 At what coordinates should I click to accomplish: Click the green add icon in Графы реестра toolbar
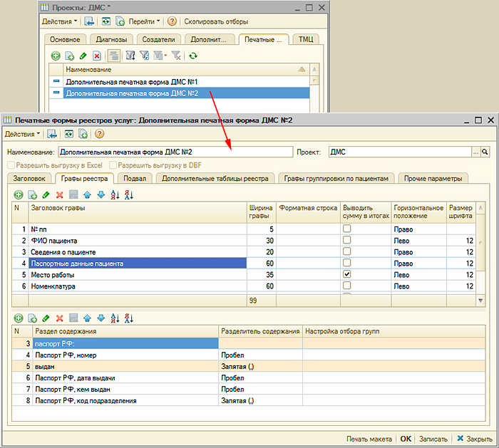point(19,194)
